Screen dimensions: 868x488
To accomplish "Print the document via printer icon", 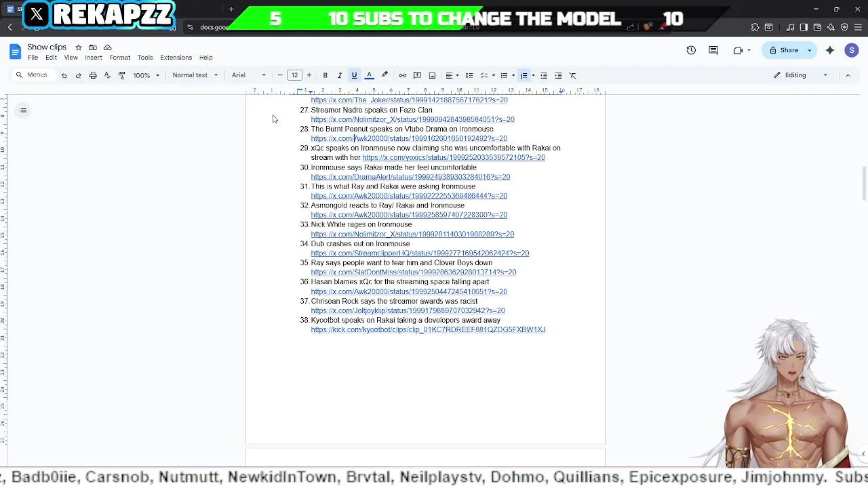I will click(x=93, y=75).
